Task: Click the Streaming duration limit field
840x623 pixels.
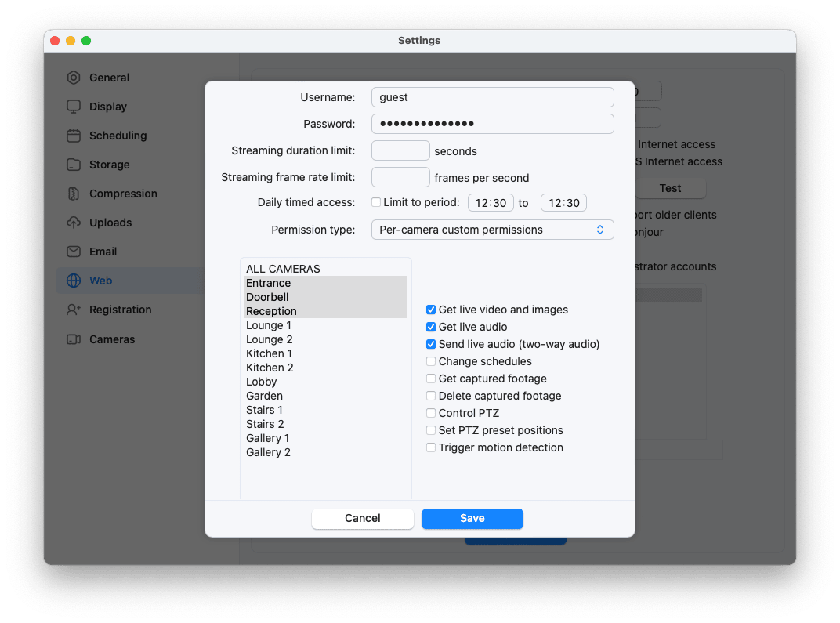Action: point(400,150)
